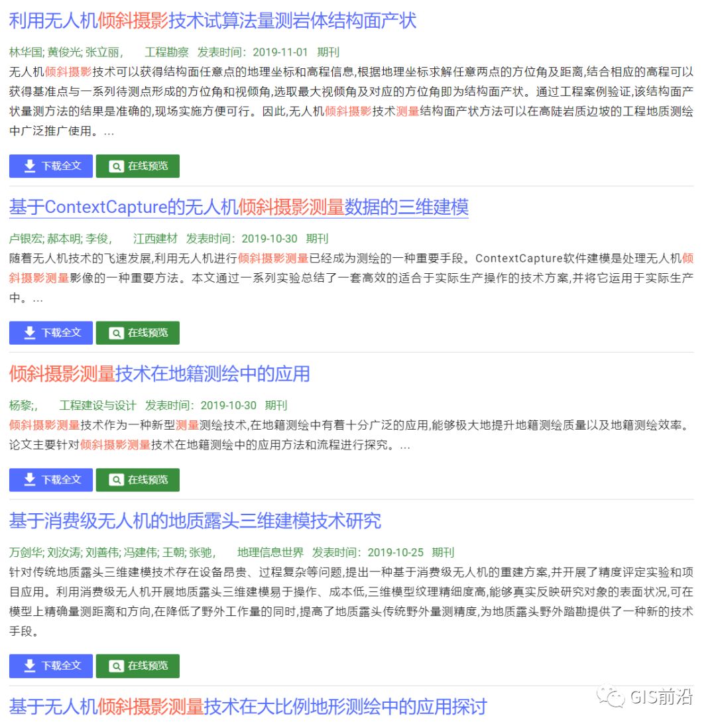Click the magnifier preview icon under the 地籍测绘 article

116,479
